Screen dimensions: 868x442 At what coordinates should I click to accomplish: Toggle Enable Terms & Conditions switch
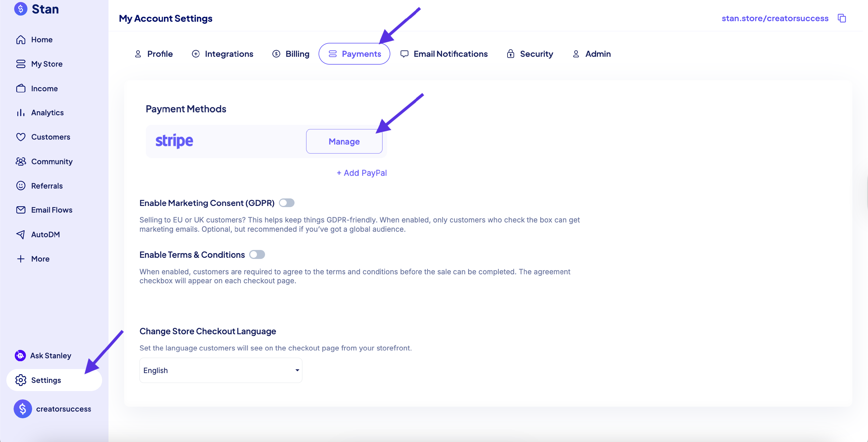[257, 254]
